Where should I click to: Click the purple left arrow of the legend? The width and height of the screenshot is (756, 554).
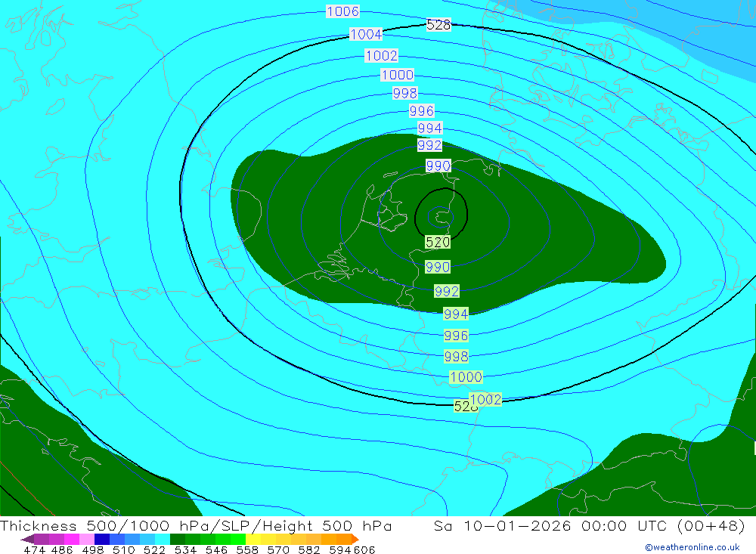pos(27,539)
